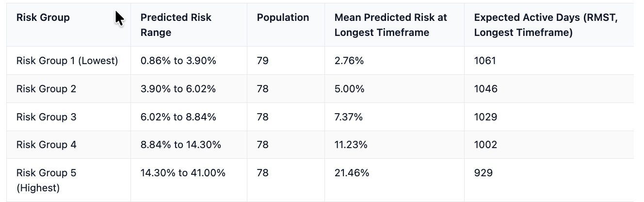Select the 7.37% mean risk cell
This screenshot has width=644, height=202.
pos(349,117)
